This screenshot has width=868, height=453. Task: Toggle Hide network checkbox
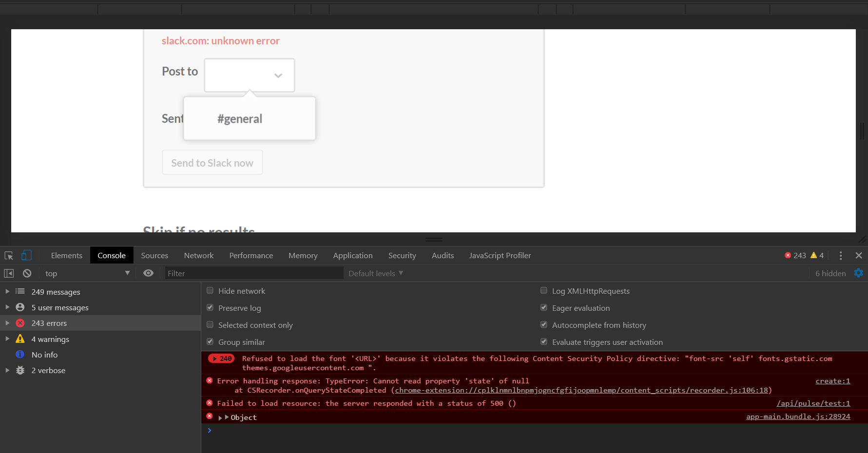pyautogui.click(x=210, y=290)
